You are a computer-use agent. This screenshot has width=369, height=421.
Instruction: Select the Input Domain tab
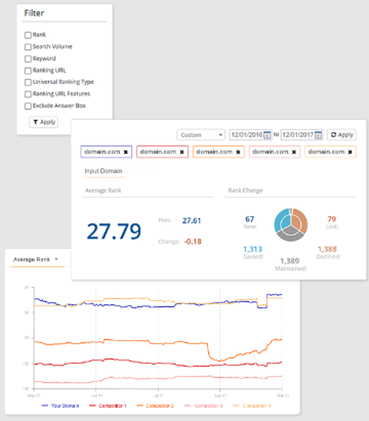pos(103,171)
